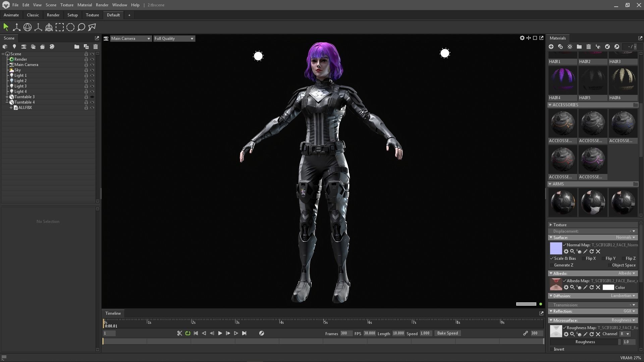Collapse the ARMS material group

click(550, 184)
